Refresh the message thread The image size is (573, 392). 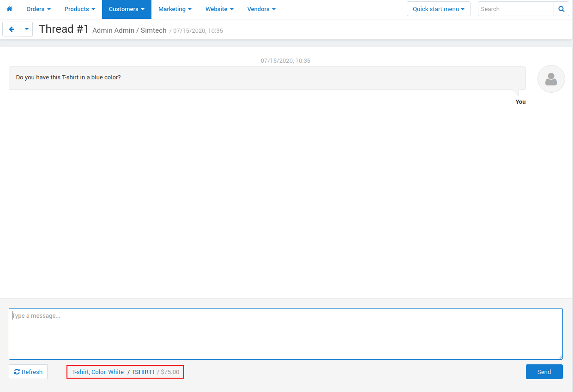point(28,372)
